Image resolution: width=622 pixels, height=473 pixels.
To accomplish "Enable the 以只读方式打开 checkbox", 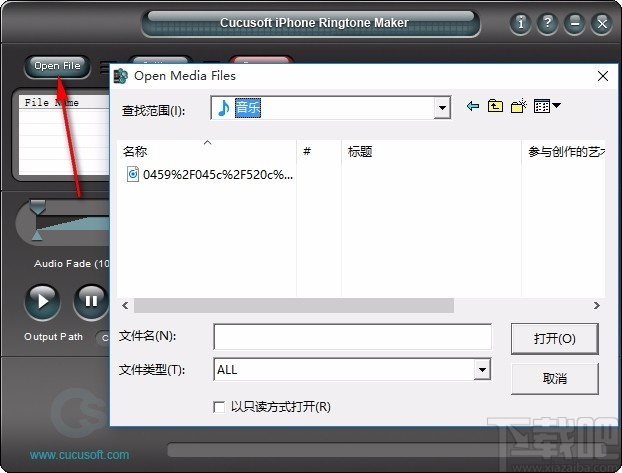I will [219, 407].
